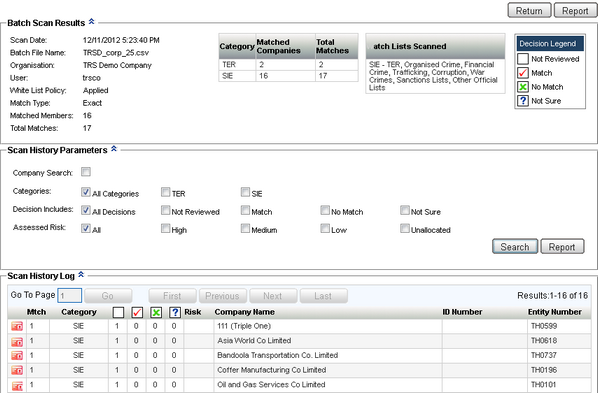Select company name Asia World Co Limited
Image resolution: width=598 pixels, height=393 pixels.
click(x=254, y=341)
